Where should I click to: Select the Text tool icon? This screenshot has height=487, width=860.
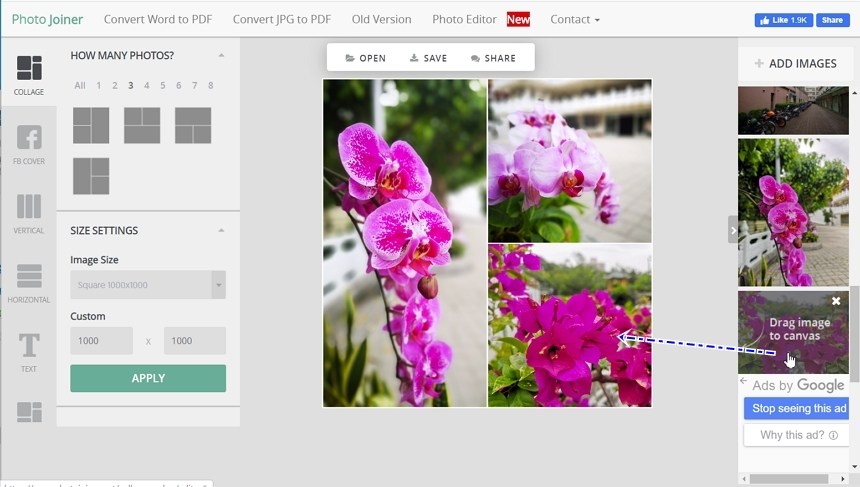[x=29, y=352]
